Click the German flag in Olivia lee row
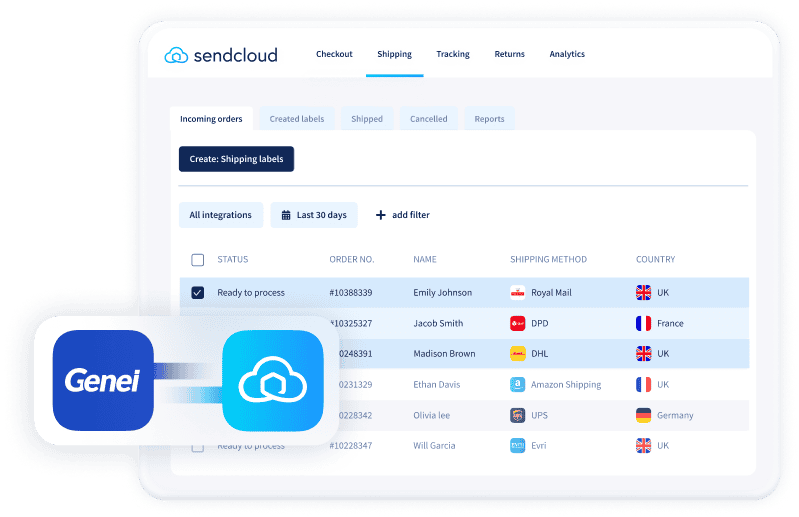Screen dimensions: 799x517 pos(643,415)
